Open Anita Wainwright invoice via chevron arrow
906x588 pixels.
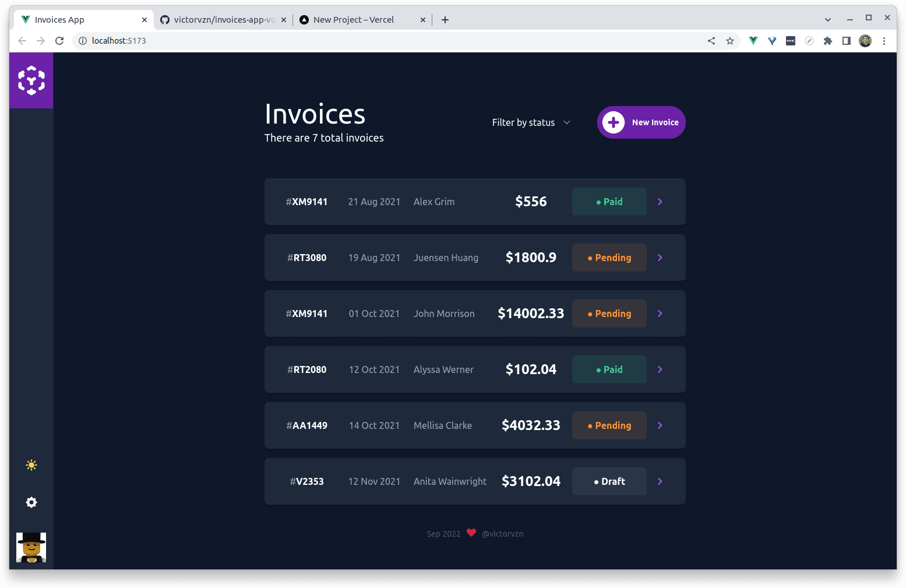coord(660,481)
